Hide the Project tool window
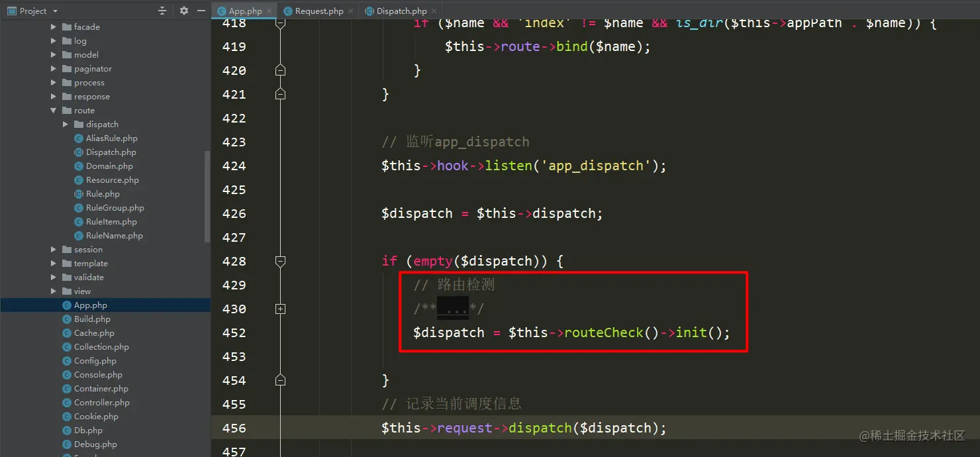 [x=201, y=11]
